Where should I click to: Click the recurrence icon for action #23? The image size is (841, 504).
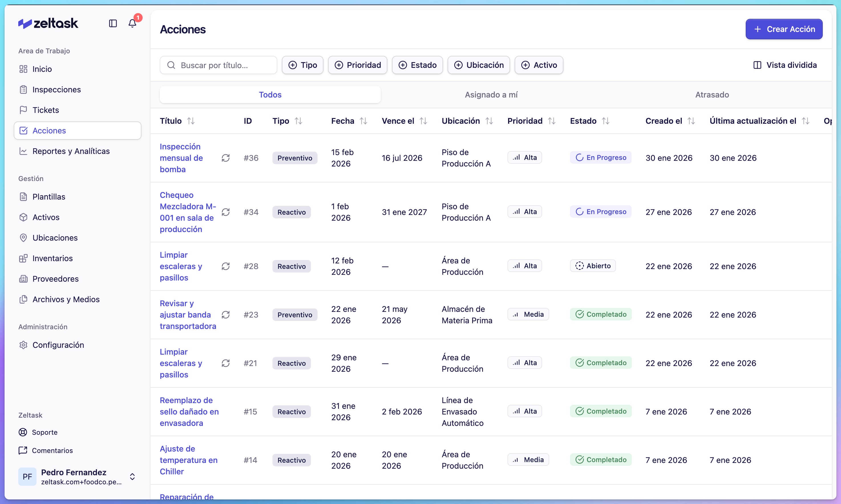click(226, 315)
